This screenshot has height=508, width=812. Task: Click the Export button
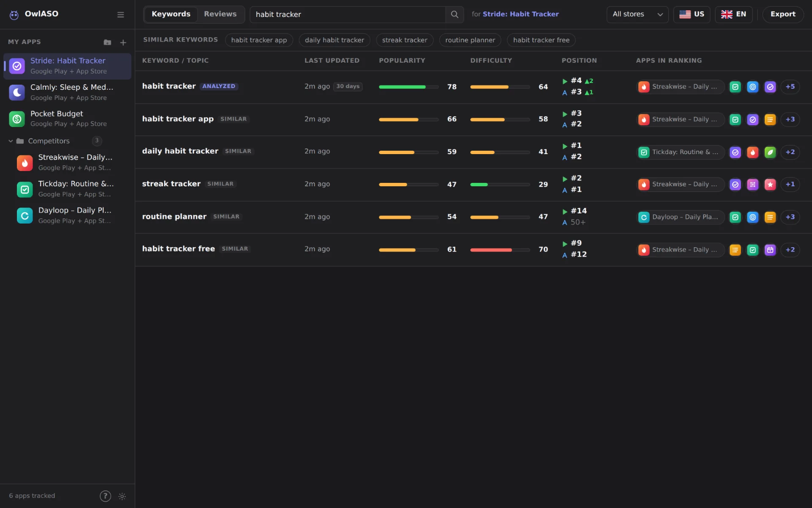[x=783, y=14]
